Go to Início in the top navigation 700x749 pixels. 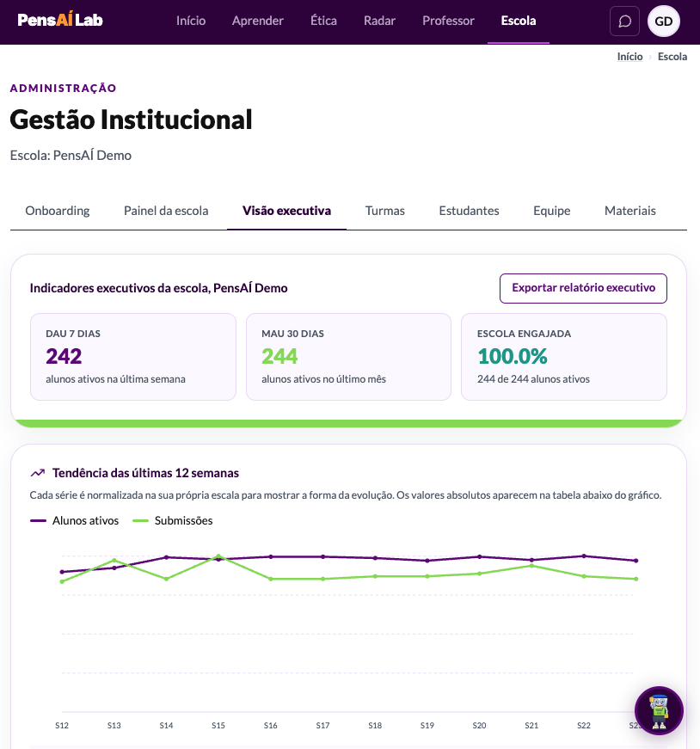point(191,21)
